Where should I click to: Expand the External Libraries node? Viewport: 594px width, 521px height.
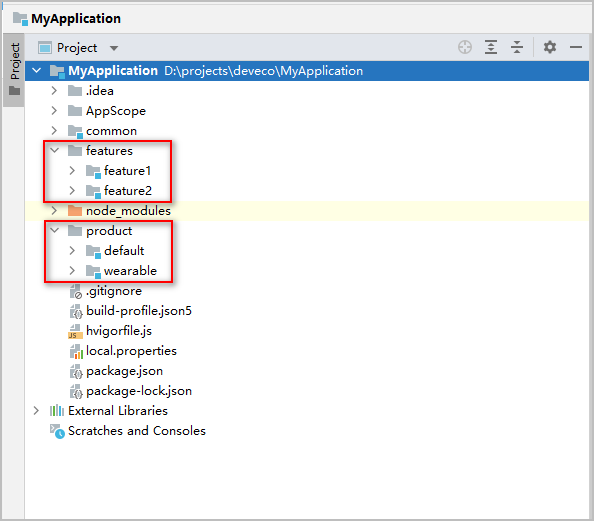(x=36, y=411)
